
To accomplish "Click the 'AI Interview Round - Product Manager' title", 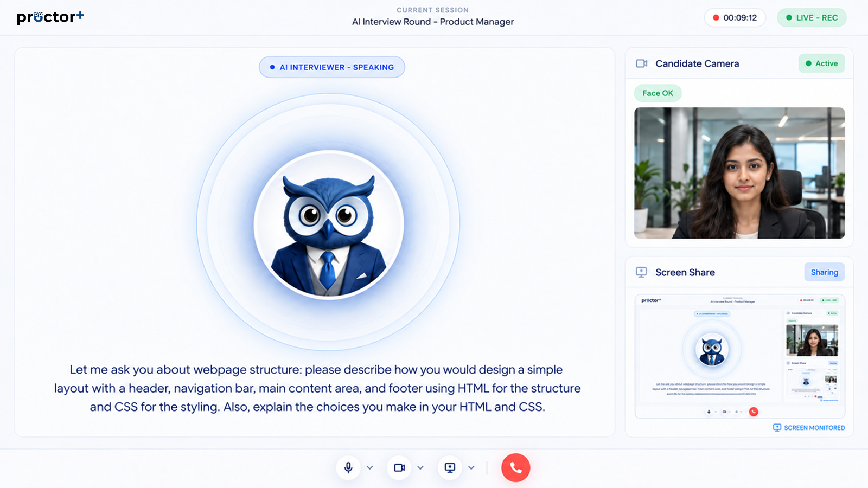I will tap(433, 22).
